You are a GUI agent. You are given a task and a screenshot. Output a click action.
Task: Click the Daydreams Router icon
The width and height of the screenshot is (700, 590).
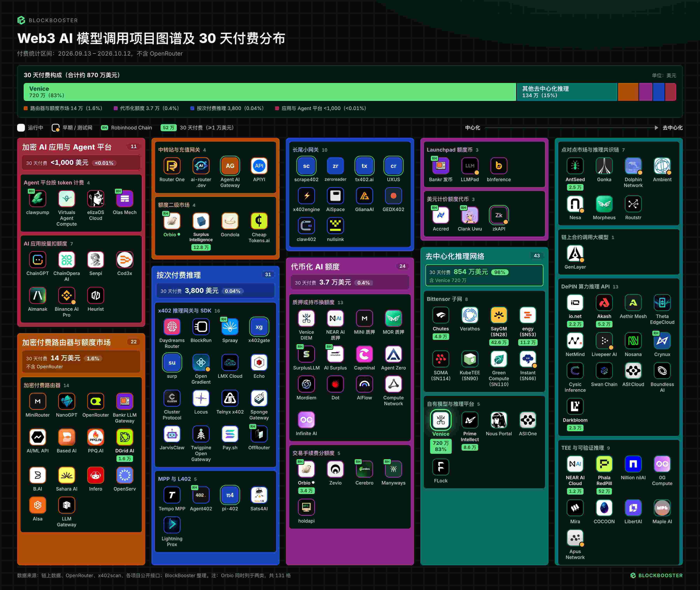[172, 327]
